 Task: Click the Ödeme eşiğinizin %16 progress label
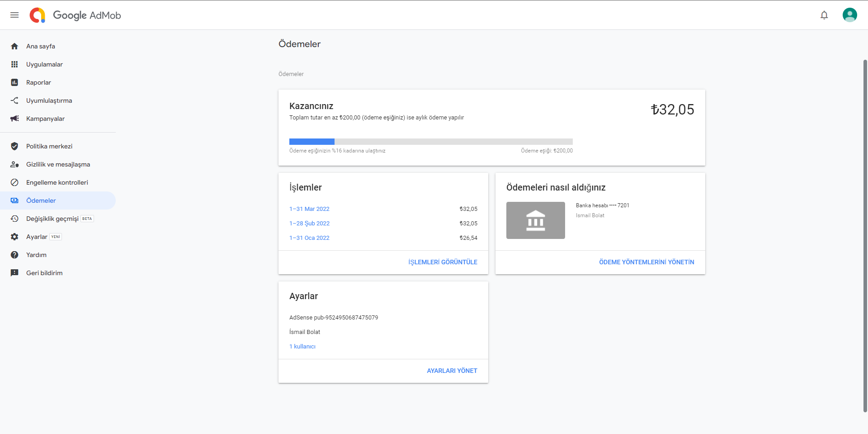(337, 151)
